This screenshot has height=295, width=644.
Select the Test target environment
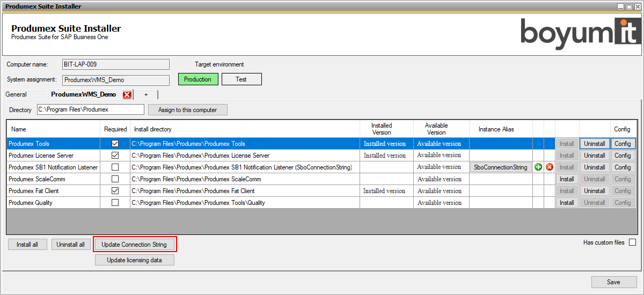coord(241,79)
